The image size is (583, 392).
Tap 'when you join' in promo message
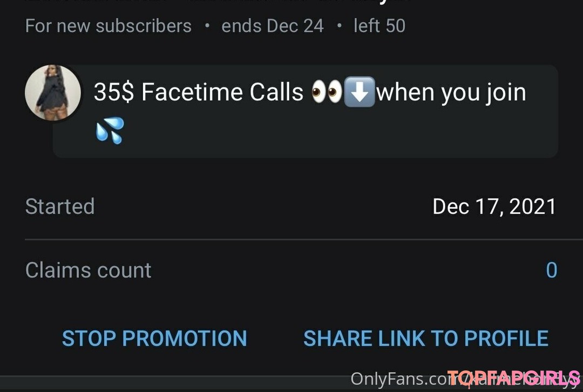(x=451, y=93)
